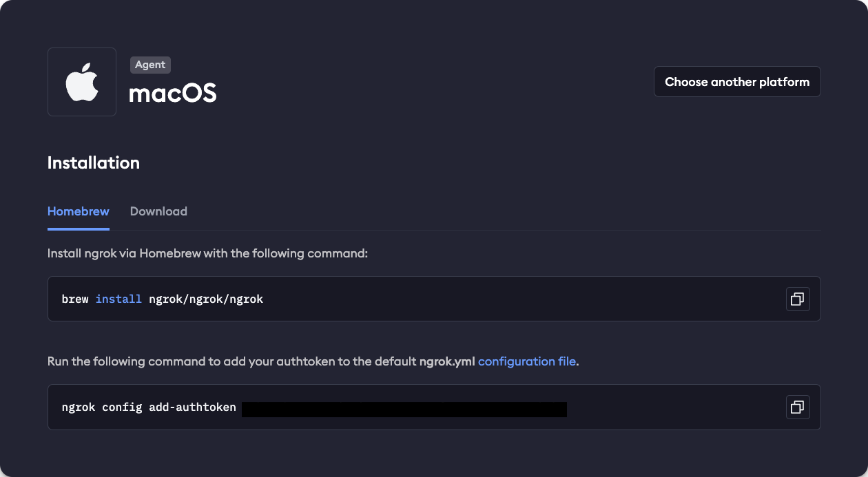This screenshot has width=868, height=477.
Task: Click the 'Run the following command' sentence
Action: pyautogui.click(x=313, y=361)
